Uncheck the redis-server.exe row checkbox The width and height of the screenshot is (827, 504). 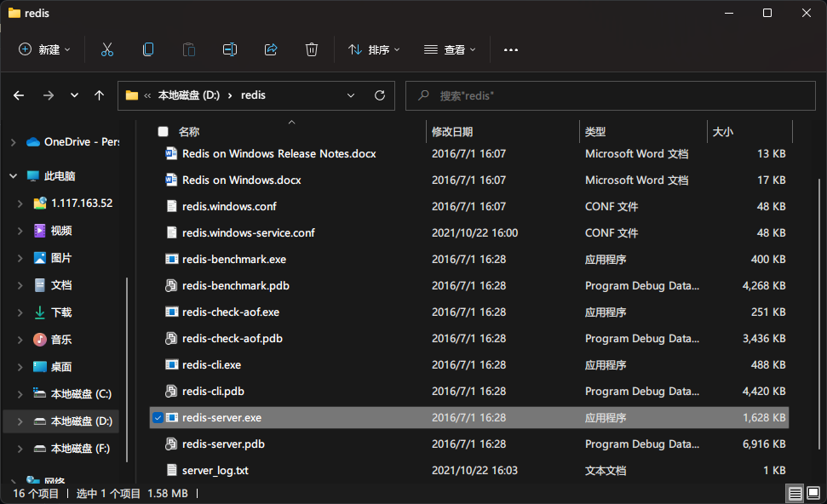coord(158,417)
